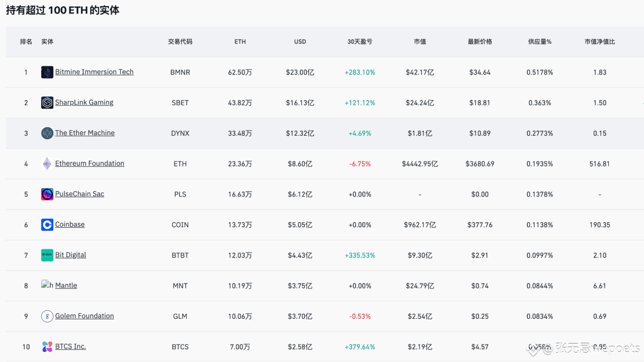Open the Bitmine Immersion Tech link
Screen dimensions: 644x362
(x=95, y=72)
